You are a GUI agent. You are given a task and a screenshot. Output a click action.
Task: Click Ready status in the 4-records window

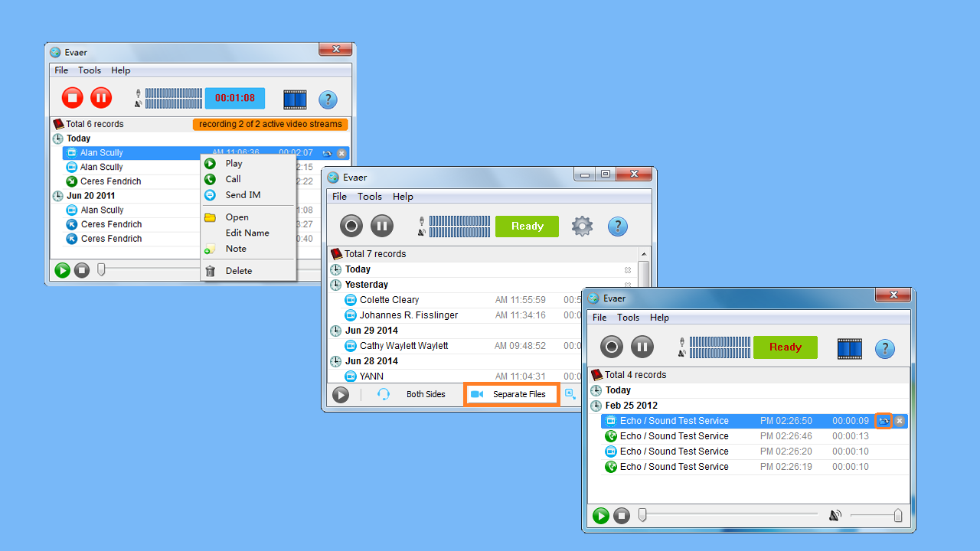pyautogui.click(x=786, y=347)
